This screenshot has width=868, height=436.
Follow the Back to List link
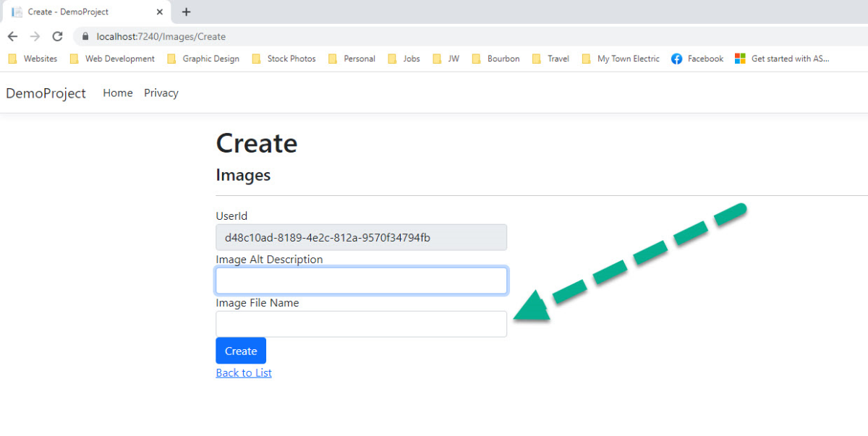pos(244,373)
